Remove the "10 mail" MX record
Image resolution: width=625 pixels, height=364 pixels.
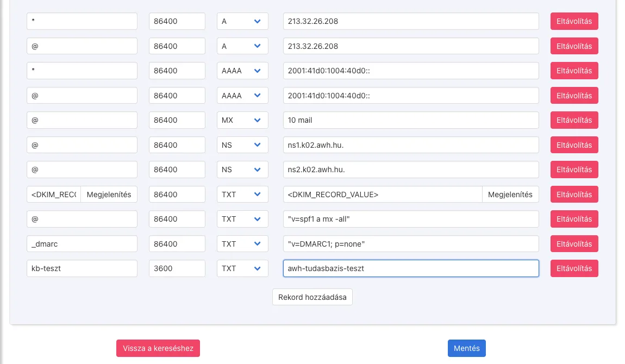[x=574, y=120]
